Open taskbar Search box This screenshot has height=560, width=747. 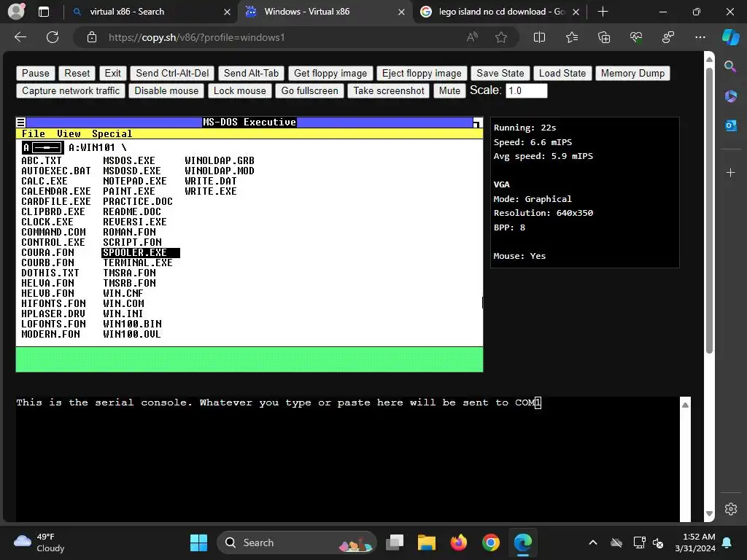click(x=296, y=542)
